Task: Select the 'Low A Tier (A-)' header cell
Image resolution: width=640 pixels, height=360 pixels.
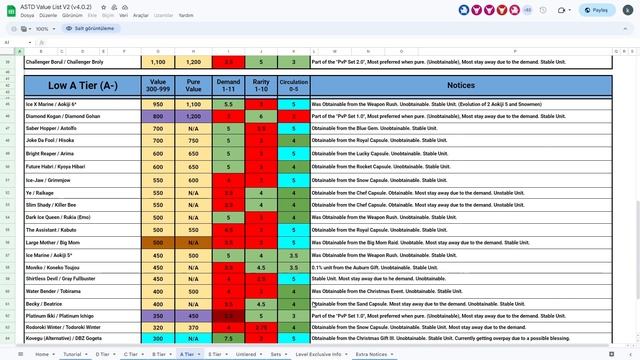Action: point(83,86)
